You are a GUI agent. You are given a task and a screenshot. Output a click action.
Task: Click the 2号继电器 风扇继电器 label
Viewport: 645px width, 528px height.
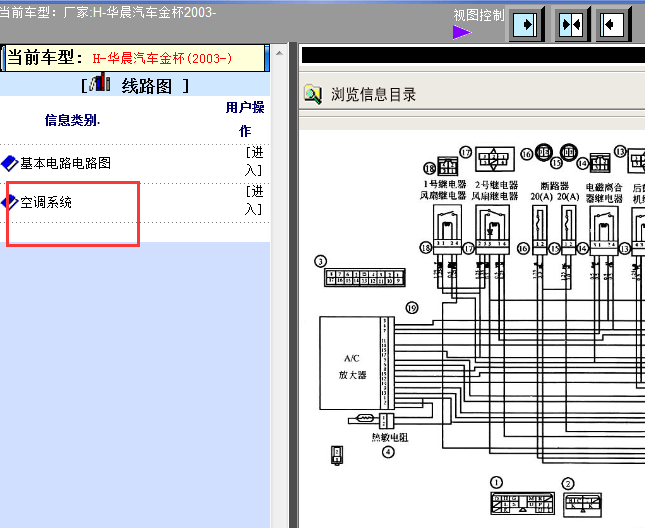click(x=495, y=190)
